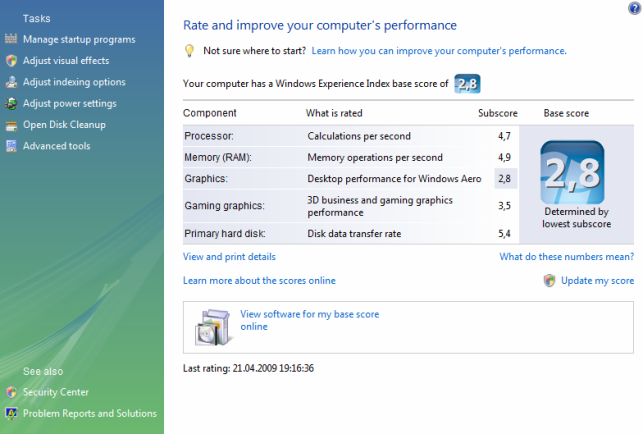The image size is (643, 434).
Task: Click the Problem Reports and Solutions icon
Action: tap(11, 413)
